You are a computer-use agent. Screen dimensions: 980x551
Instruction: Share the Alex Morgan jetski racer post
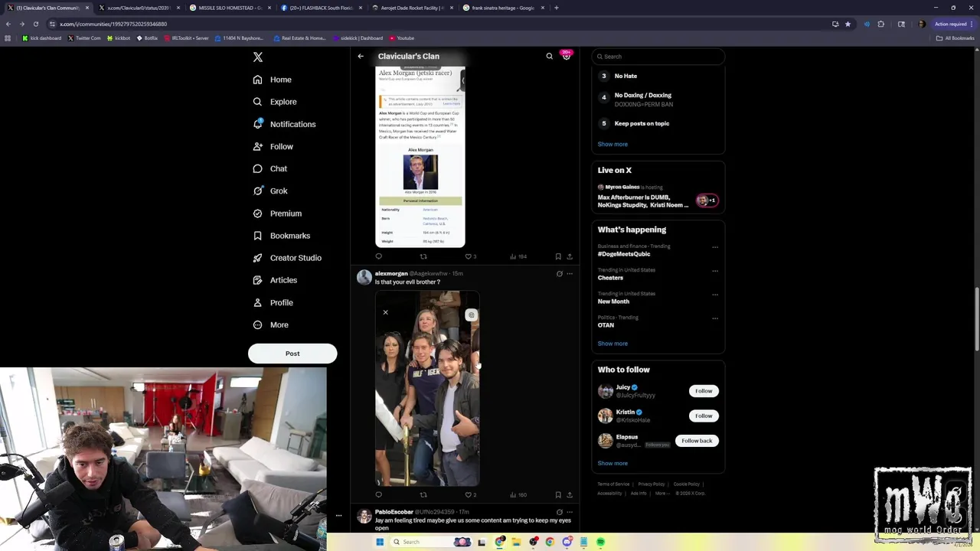coord(570,256)
